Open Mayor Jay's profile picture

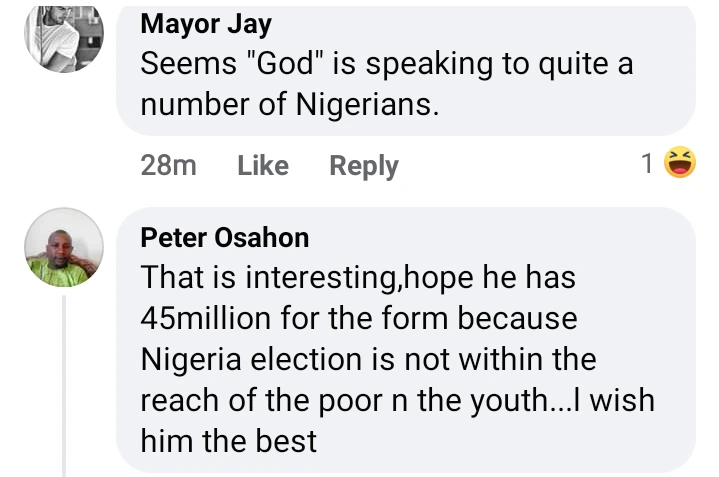[64, 38]
